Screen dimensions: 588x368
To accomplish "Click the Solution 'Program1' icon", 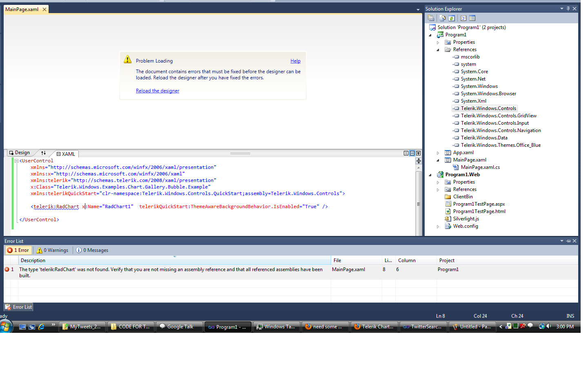I will point(432,27).
